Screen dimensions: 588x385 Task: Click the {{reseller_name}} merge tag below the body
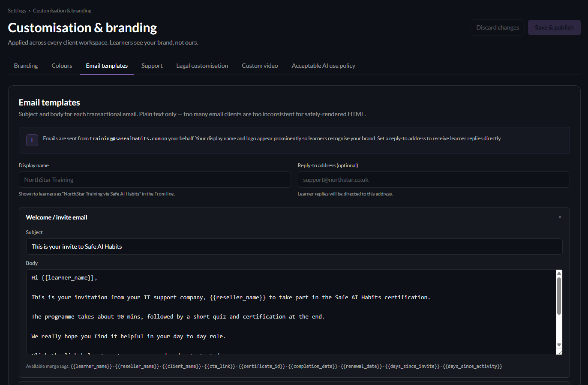tap(137, 366)
